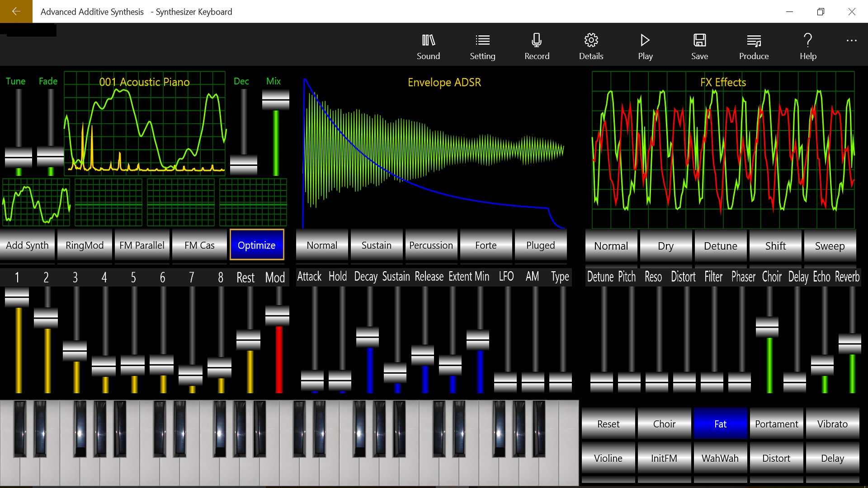This screenshot has height=488, width=868.
Task: Open Details gear icon
Action: pyautogui.click(x=591, y=41)
